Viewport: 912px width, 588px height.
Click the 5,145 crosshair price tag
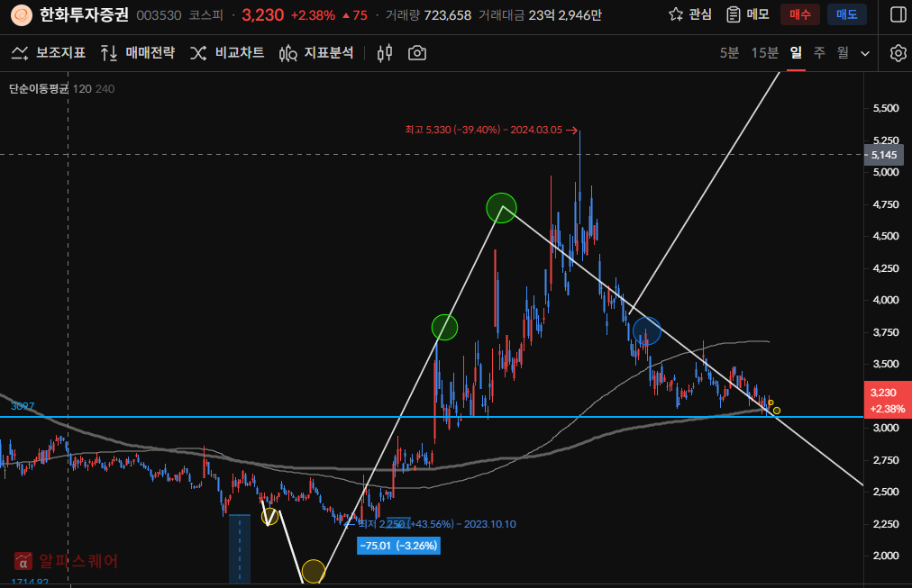[884, 155]
